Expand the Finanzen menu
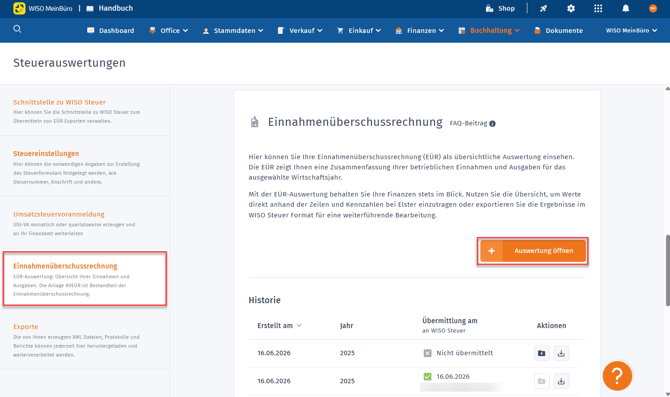The image size is (670, 397). pos(420,30)
